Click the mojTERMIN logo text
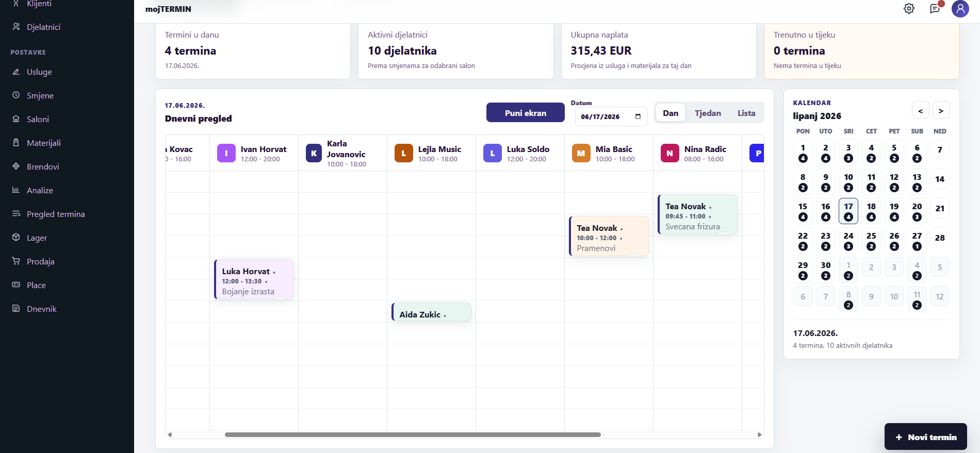980x453 pixels. tap(168, 9)
